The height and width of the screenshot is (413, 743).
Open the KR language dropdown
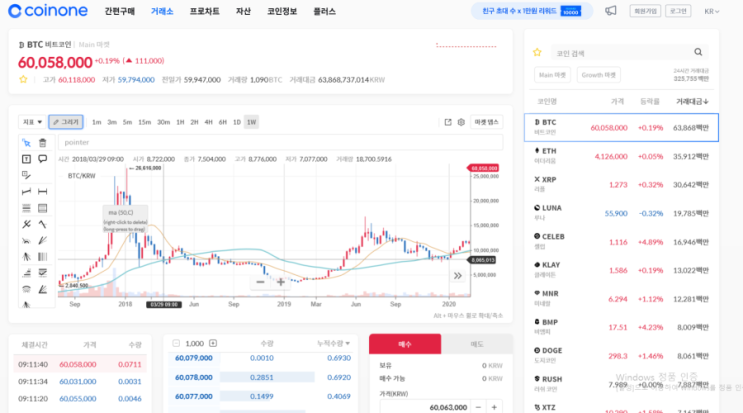click(711, 11)
